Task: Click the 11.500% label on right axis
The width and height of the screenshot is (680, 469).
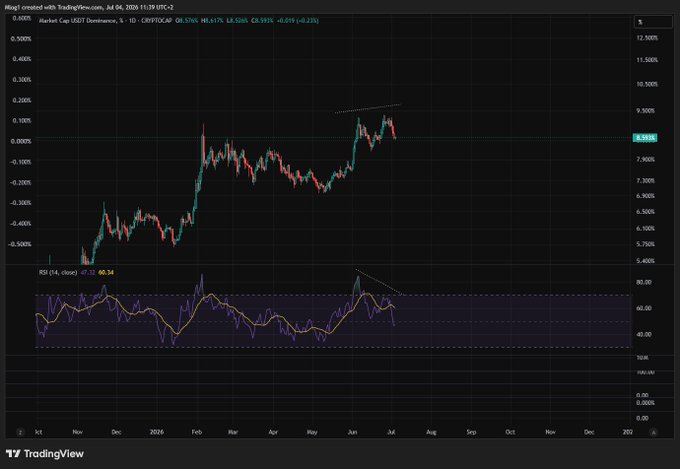Action: point(647,60)
